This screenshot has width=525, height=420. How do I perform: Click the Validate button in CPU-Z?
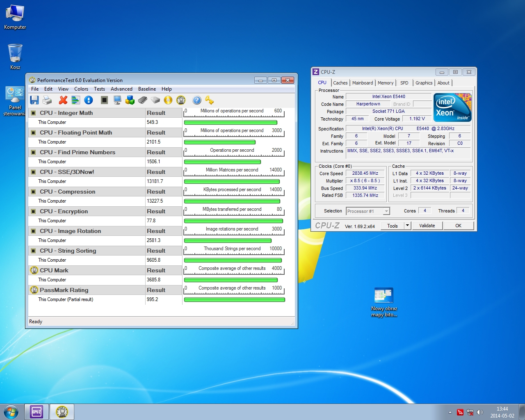click(x=427, y=225)
